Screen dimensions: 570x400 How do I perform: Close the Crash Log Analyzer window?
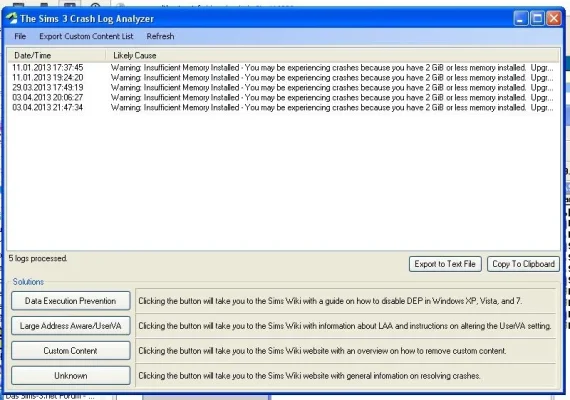[554, 18]
